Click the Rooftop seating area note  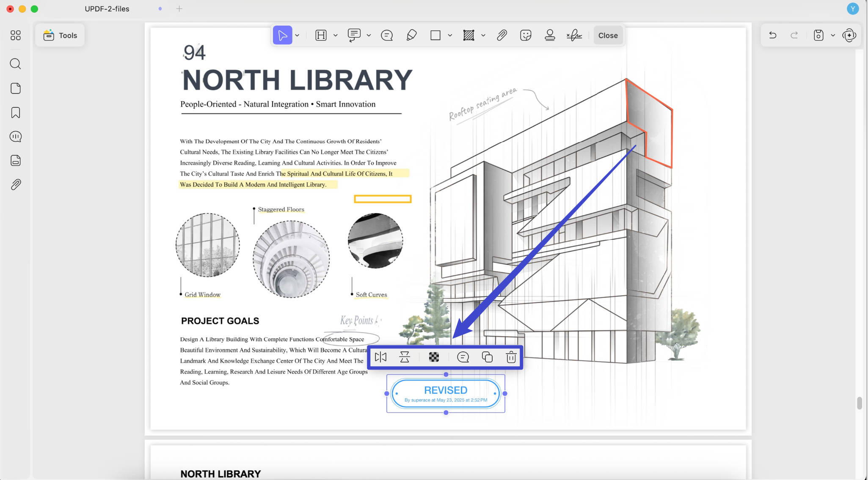coord(483,104)
